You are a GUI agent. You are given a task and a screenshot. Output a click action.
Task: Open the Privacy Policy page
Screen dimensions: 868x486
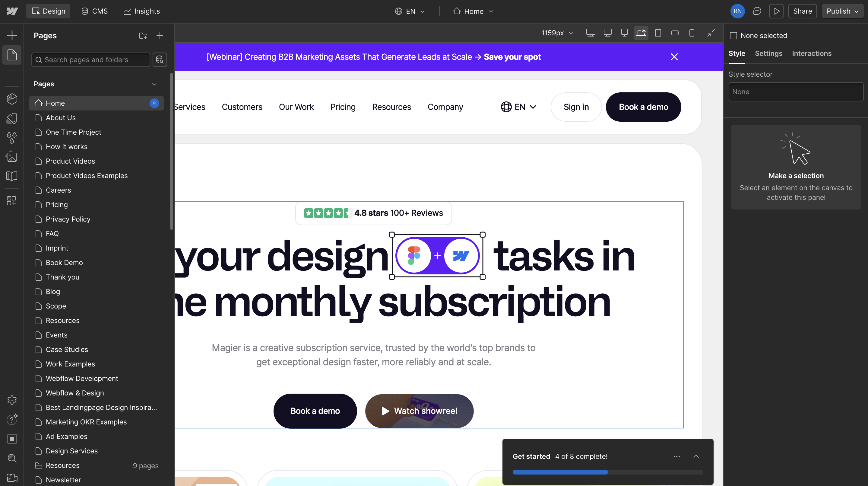(x=97, y=219)
